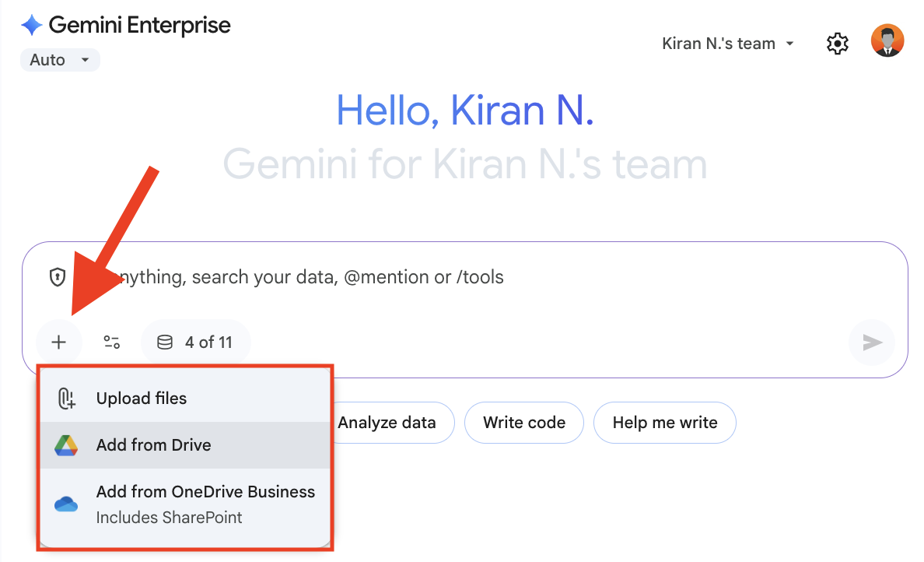Click the Gemini Enterprise title text
This screenshot has width=924, height=562.
pyautogui.click(x=140, y=26)
